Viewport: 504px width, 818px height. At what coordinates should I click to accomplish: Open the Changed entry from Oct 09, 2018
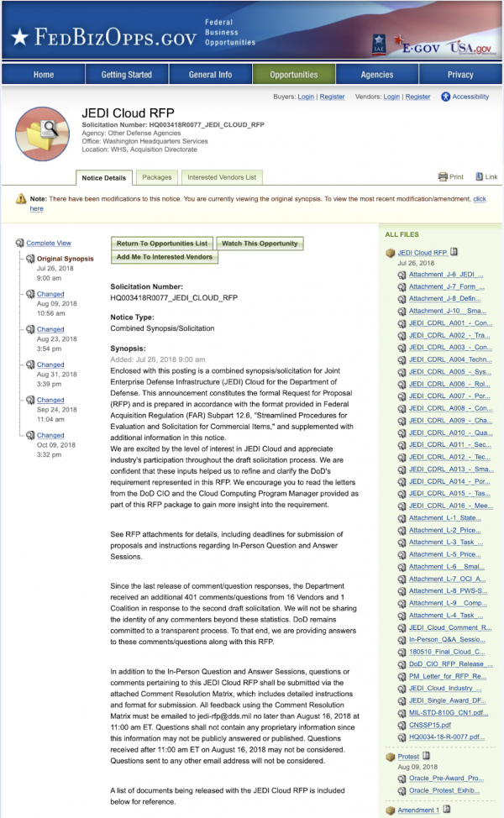coord(50,436)
